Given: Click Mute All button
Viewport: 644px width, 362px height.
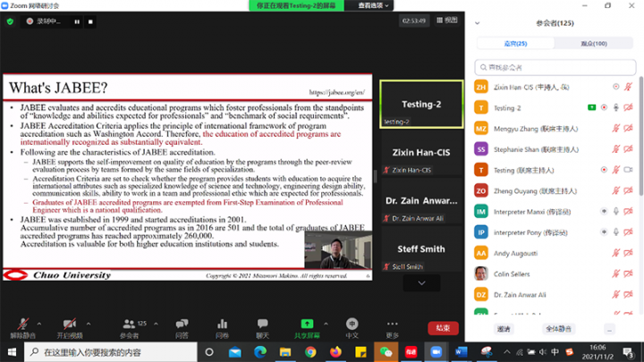Looking at the screenshot, I should [558, 329].
